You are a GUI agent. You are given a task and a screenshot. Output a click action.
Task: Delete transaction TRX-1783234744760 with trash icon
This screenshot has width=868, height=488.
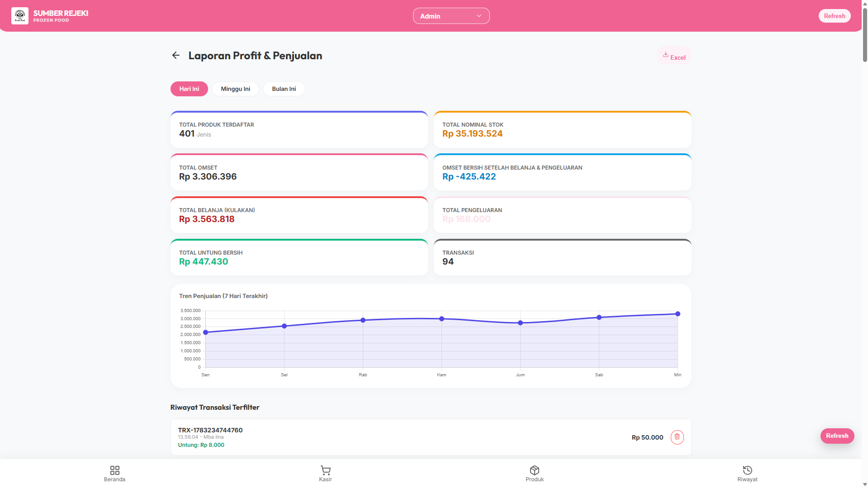pyautogui.click(x=677, y=437)
